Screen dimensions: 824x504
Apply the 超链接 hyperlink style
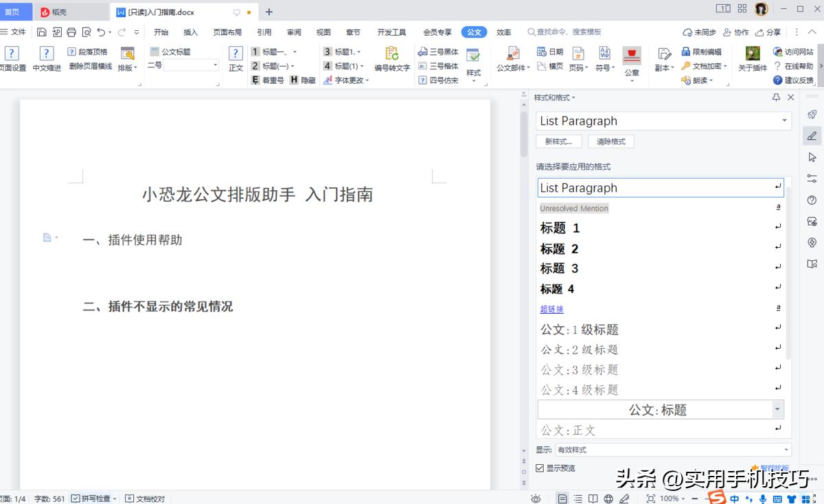551,309
